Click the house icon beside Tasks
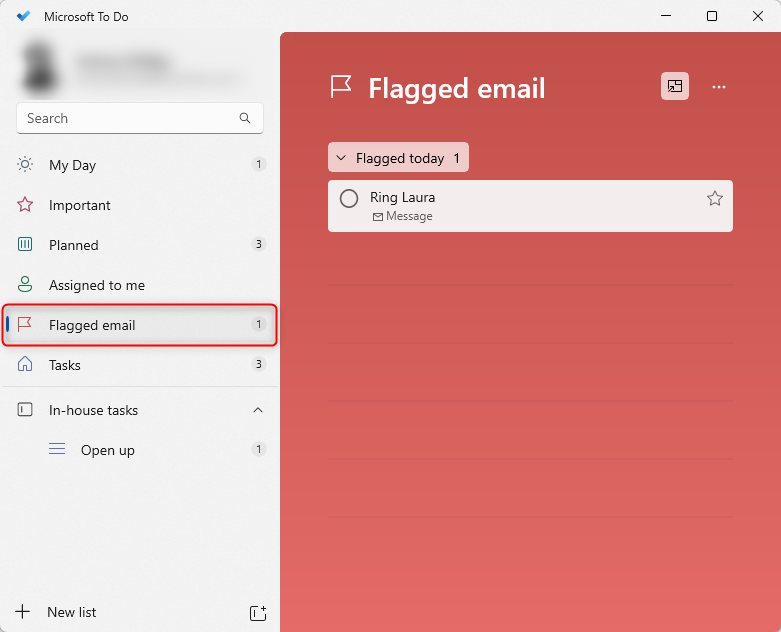This screenshot has height=632, width=781. click(x=25, y=364)
